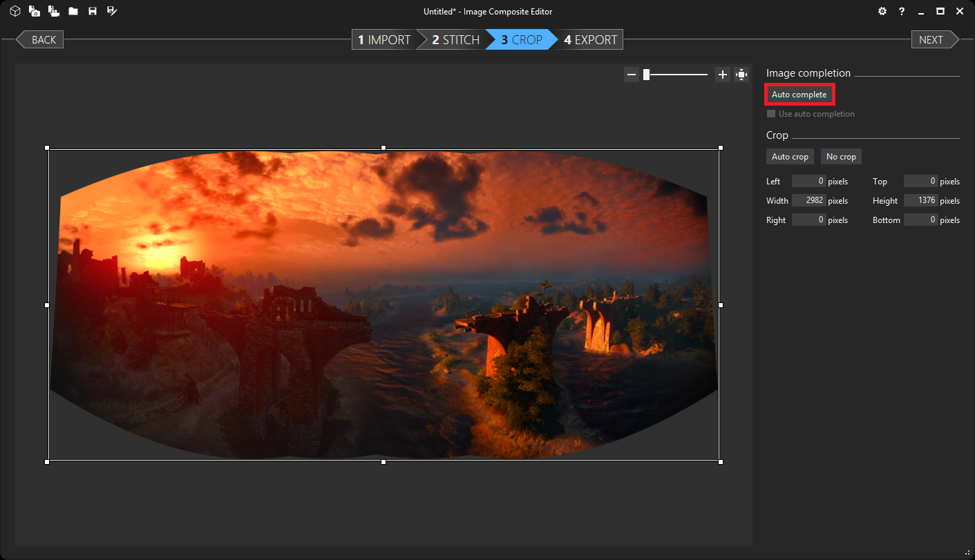Image resolution: width=975 pixels, height=560 pixels.
Task: Click the crop box top-center edge handle
Action: [x=384, y=148]
